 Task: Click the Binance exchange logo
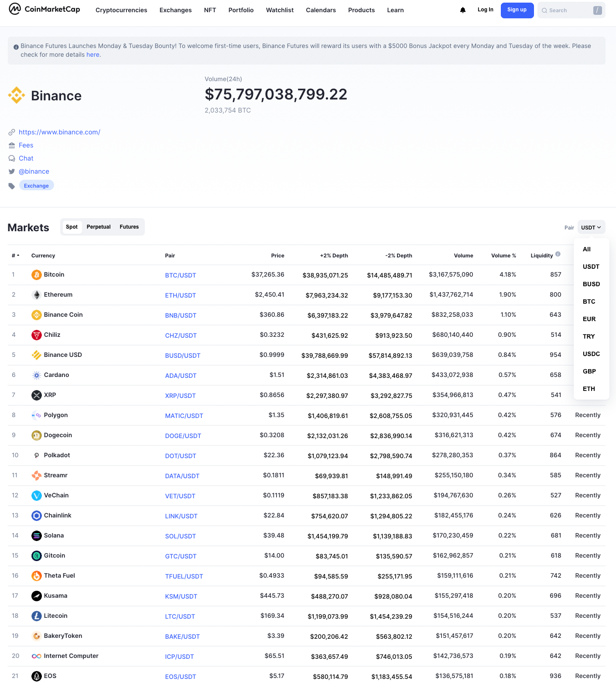[x=17, y=95]
